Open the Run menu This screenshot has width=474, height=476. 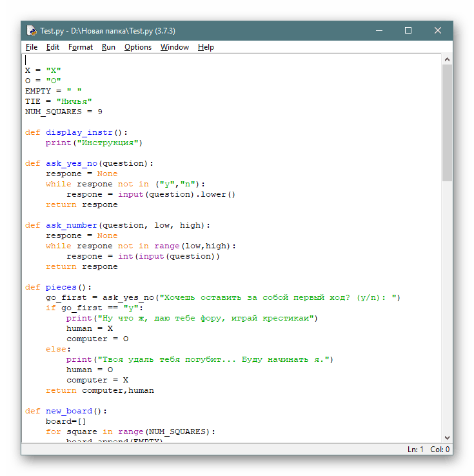pos(108,47)
